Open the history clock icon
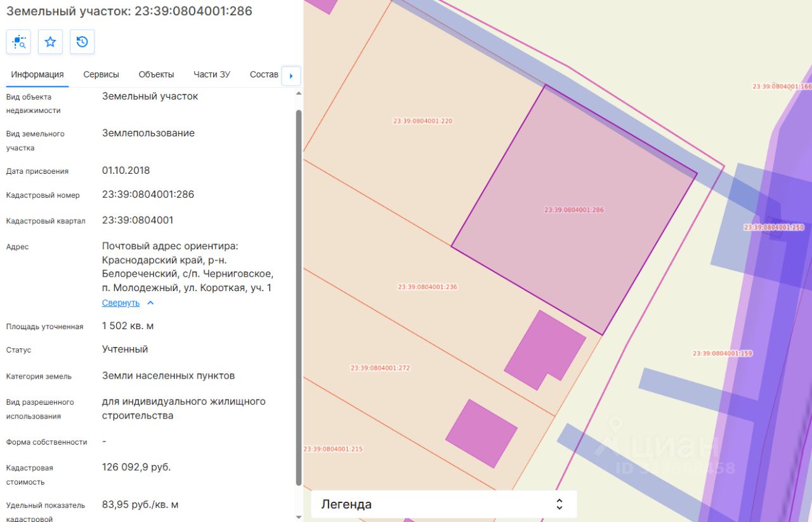 pyautogui.click(x=82, y=42)
